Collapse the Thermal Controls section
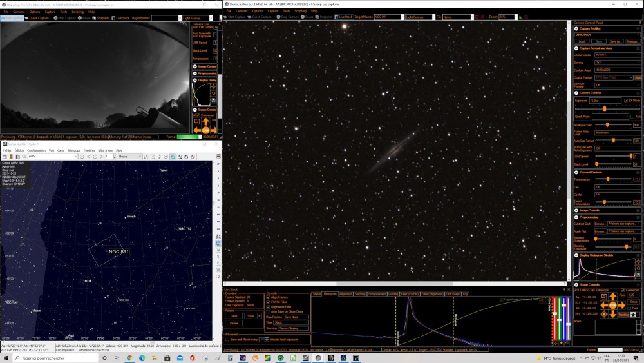Screen dimensions: 644x363 click(x=576, y=172)
